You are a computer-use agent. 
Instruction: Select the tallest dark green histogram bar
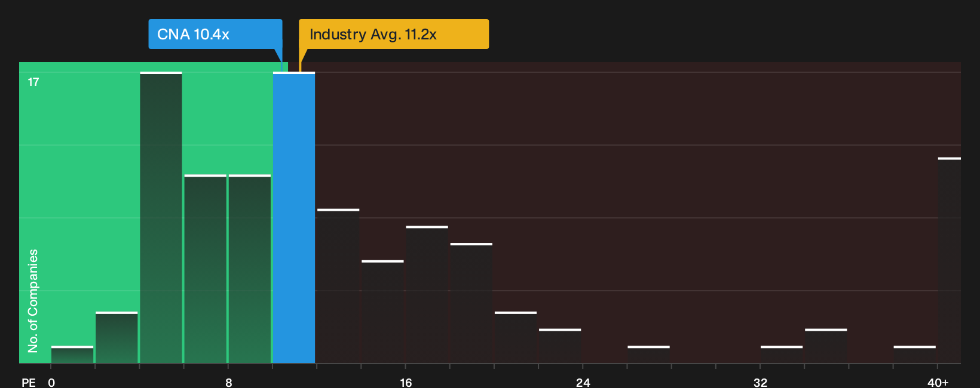(161, 217)
